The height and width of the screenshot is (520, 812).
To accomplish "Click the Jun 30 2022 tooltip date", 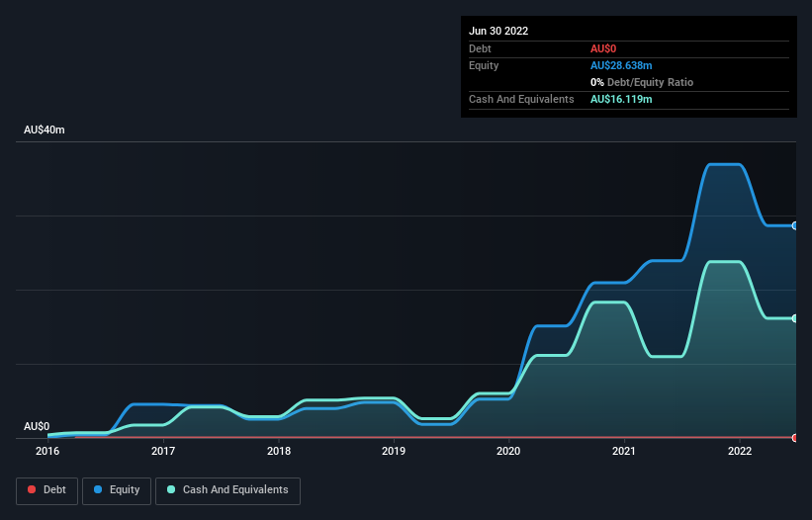I will click(498, 31).
